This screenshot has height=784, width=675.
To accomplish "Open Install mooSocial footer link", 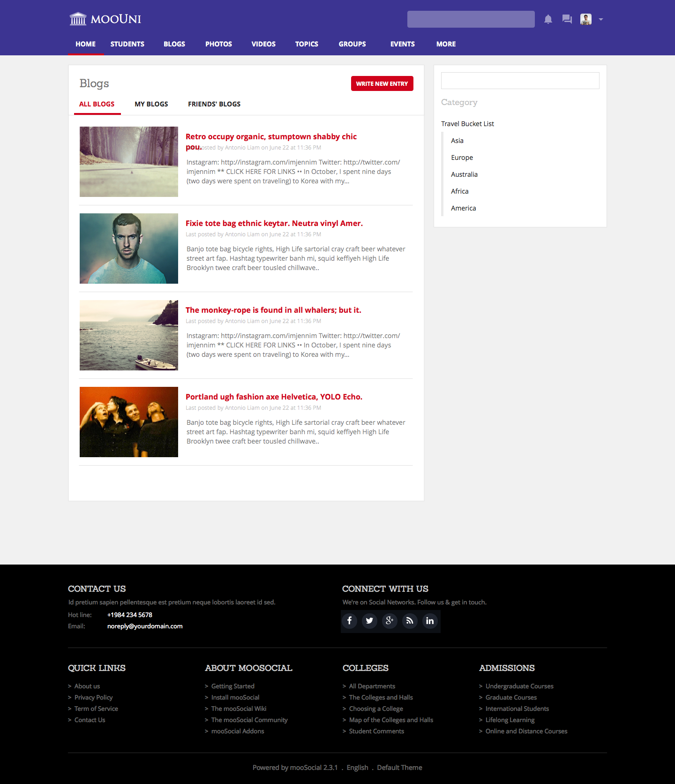I will 235,697.
